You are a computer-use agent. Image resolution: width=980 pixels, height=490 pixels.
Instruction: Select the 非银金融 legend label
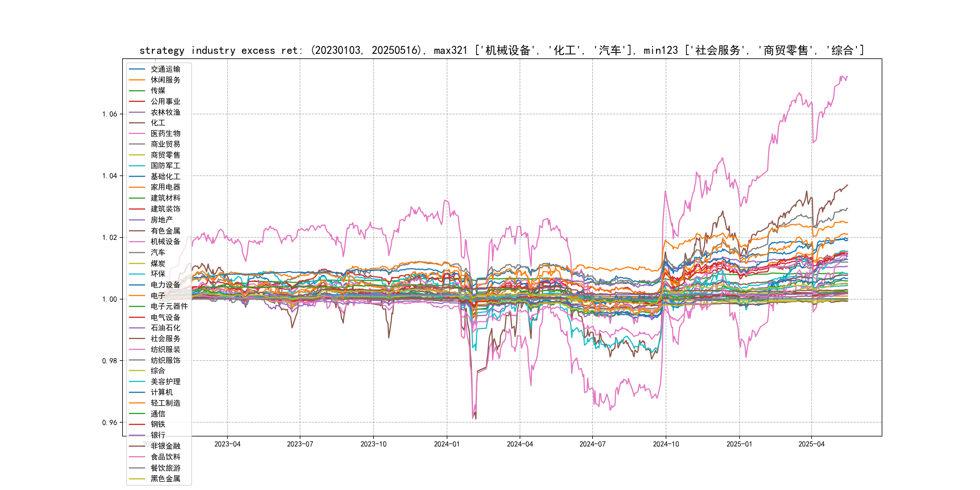point(165,446)
